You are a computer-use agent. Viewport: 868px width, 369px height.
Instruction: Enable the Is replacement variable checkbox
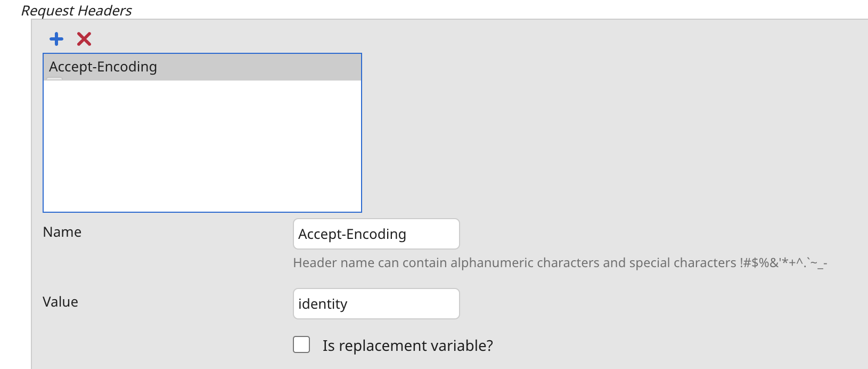(301, 345)
